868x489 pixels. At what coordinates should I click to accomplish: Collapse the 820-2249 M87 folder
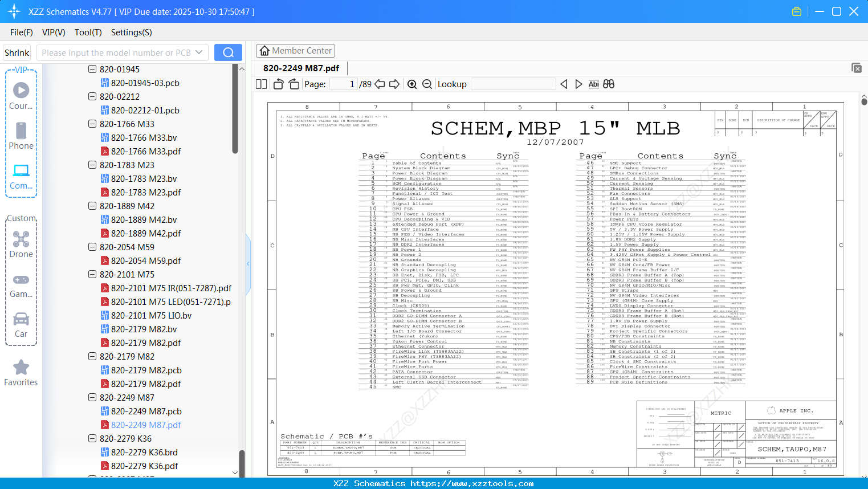tap(92, 398)
